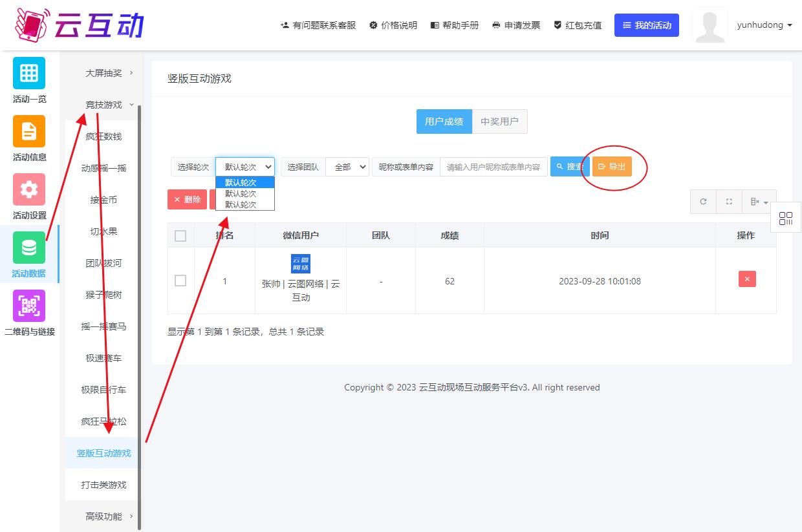The image size is (802, 532).
Task: Click the refresh table icon
Action: coord(703,202)
